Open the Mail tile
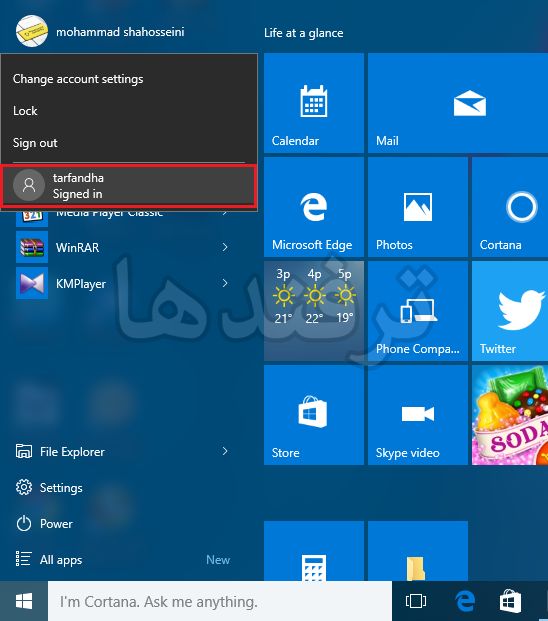This screenshot has height=621, width=548. tap(458, 103)
